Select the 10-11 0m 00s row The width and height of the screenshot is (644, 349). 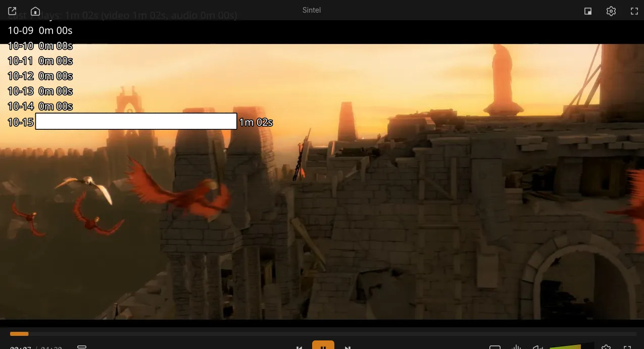(40, 61)
